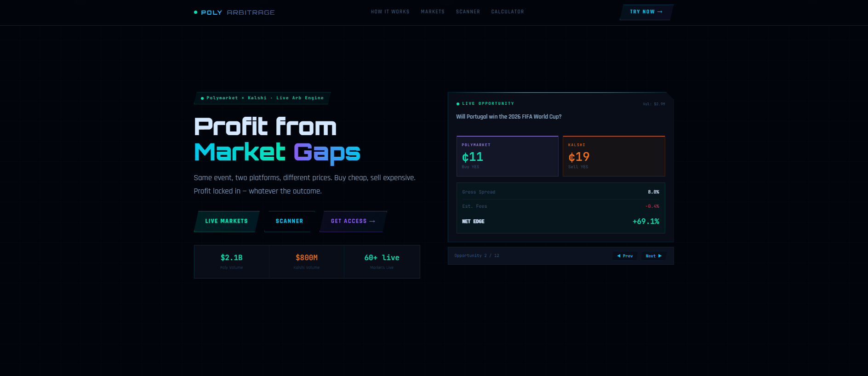
Task: Select the Calculator nav item
Action: click(x=508, y=12)
